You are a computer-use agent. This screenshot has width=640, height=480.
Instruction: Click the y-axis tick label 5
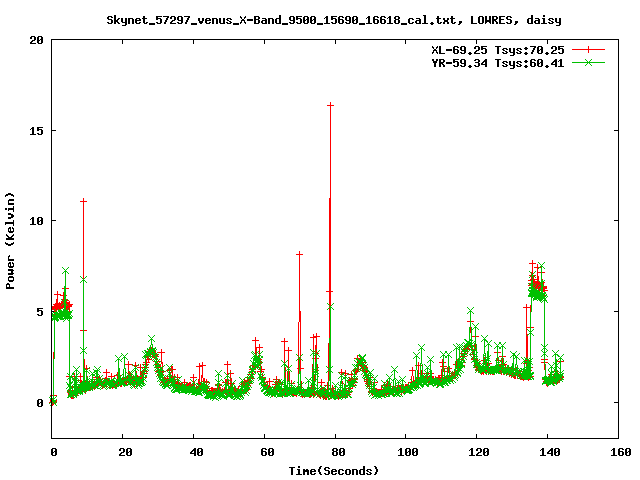[40, 312]
